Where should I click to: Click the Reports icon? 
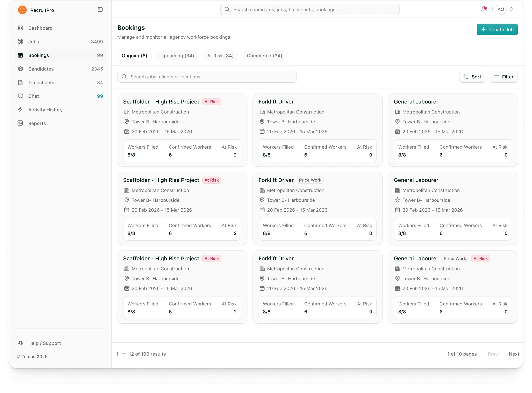(20, 123)
